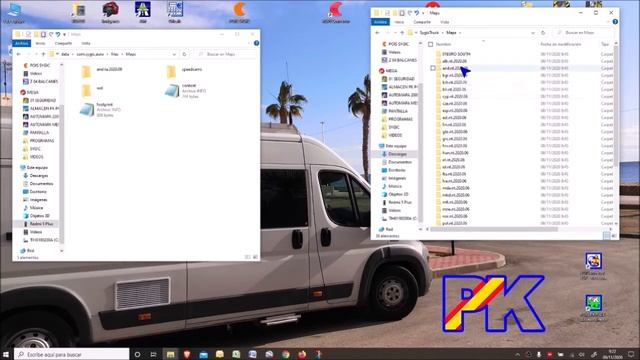The width and height of the screenshot is (640, 360).
Task: Open Inicio tab in the left window
Action: pos(40,43)
